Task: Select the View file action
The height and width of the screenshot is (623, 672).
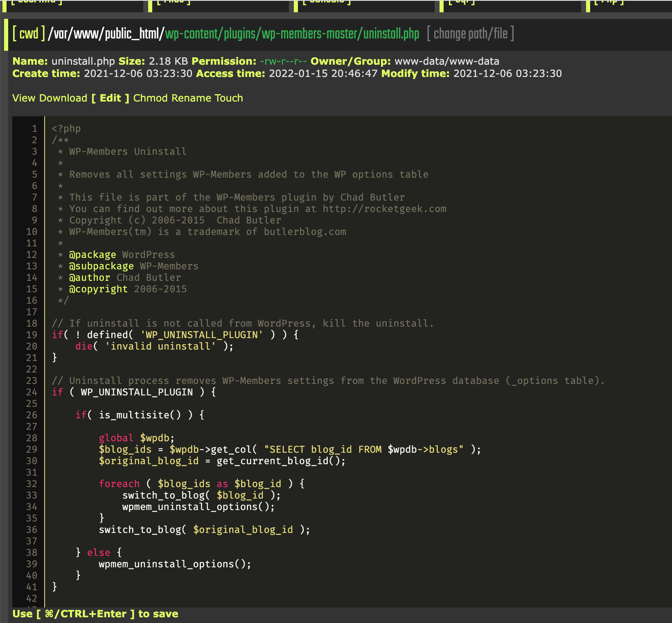Action: click(24, 98)
